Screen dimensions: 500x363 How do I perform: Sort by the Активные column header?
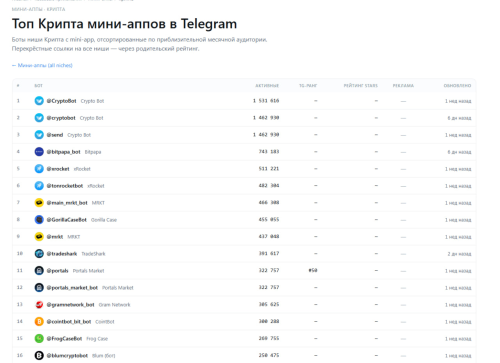coord(267,86)
